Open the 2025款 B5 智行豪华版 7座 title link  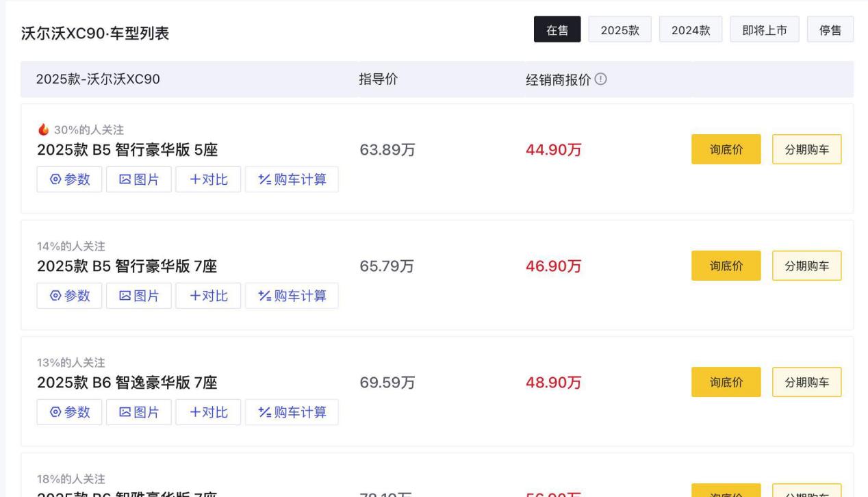pyautogui.click(x=127, y=266)
